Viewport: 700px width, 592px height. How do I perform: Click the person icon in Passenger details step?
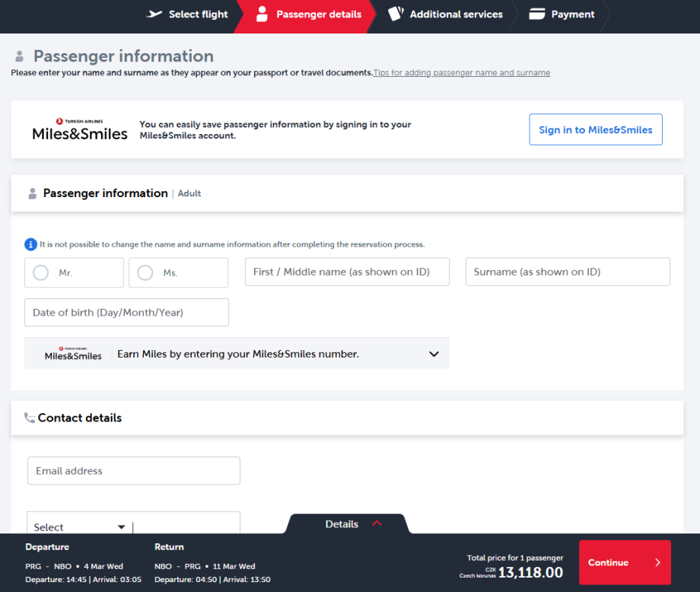262,14
